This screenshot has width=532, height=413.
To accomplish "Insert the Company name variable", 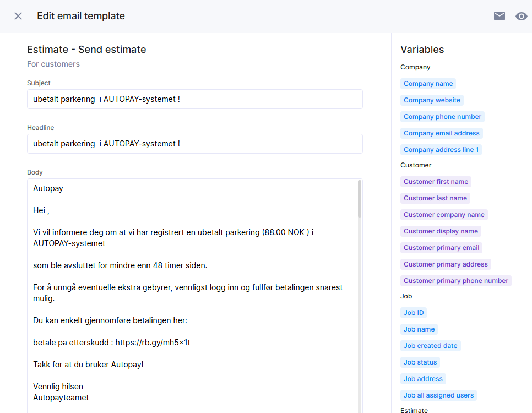I will tap(428, 84).
